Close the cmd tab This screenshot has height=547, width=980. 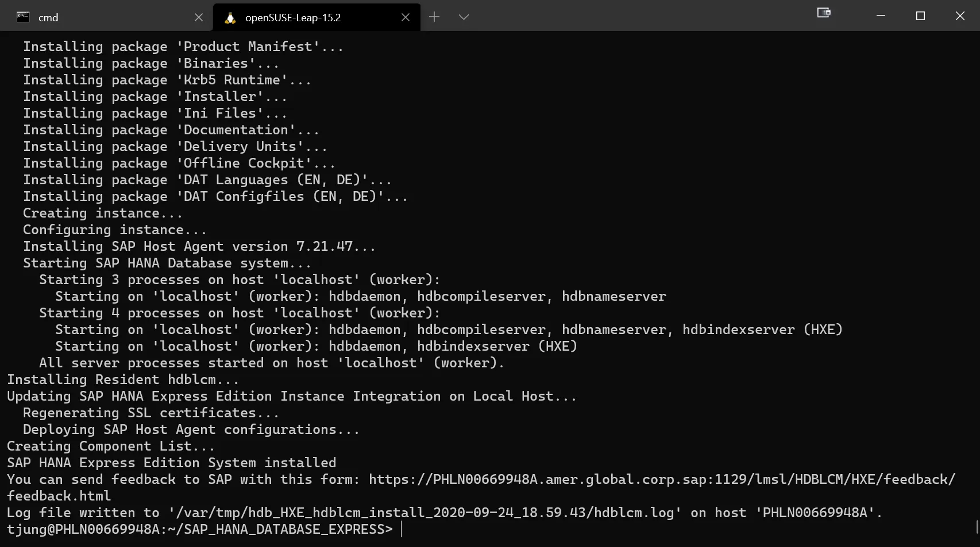(x=199, y=17)
